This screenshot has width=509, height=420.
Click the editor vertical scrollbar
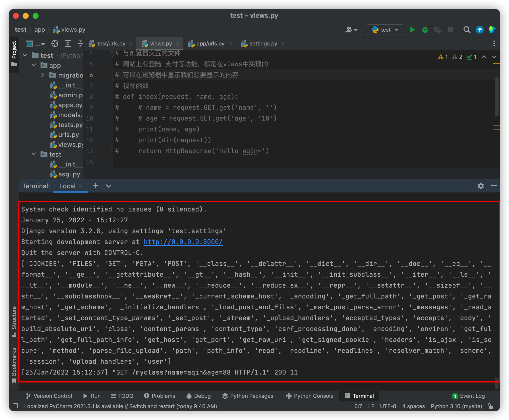point(497,97)
